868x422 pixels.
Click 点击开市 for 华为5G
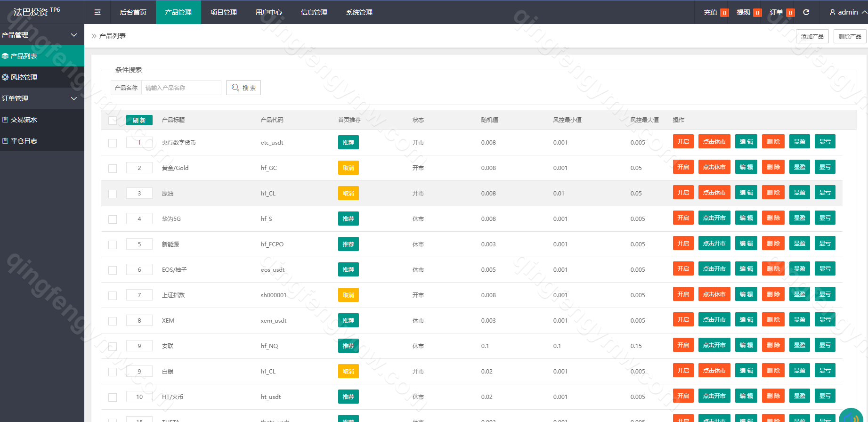click(x=714, y=218)
